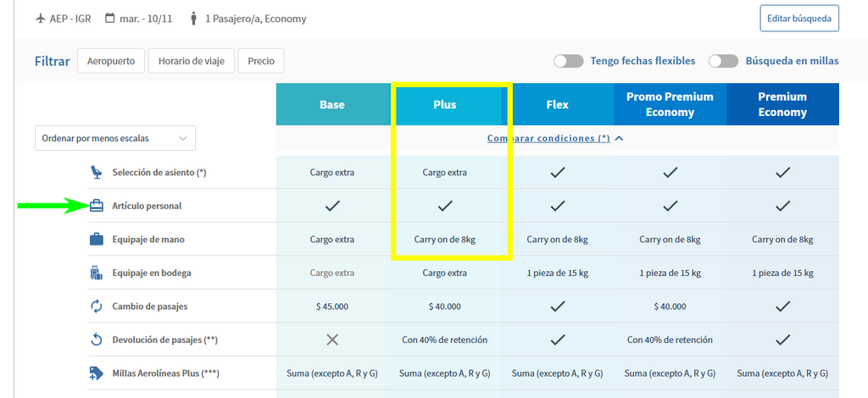The height and width of the screenshot is (398, 868).
Task: Click the $ 40.000 change fee under Plus
Action: point(444,307)
